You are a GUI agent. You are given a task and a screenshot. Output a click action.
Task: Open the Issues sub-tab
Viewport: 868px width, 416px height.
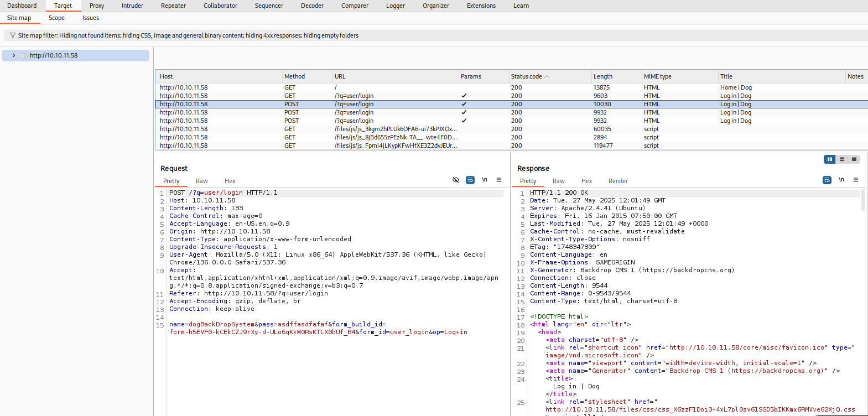[91, 18]
